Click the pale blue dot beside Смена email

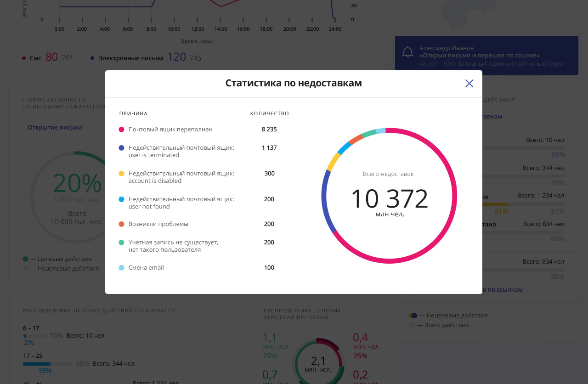click(x=121, y=268)
